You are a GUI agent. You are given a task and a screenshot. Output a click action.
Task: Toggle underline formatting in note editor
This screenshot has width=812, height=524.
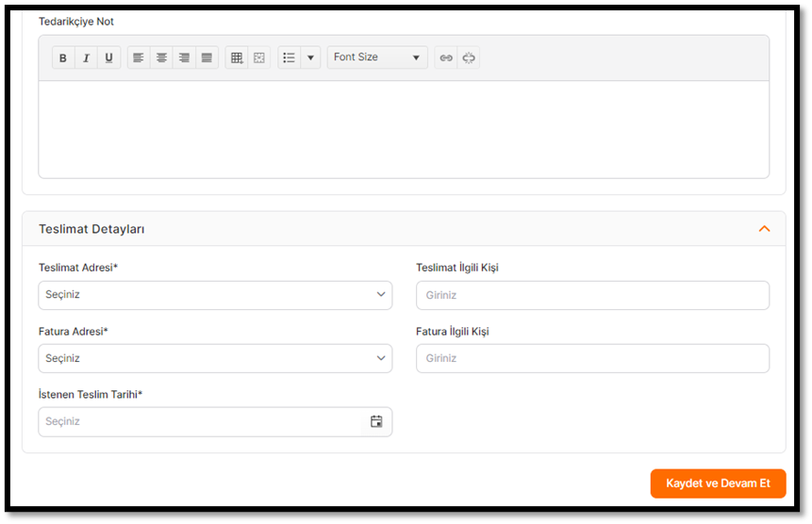tap(108, 57)
